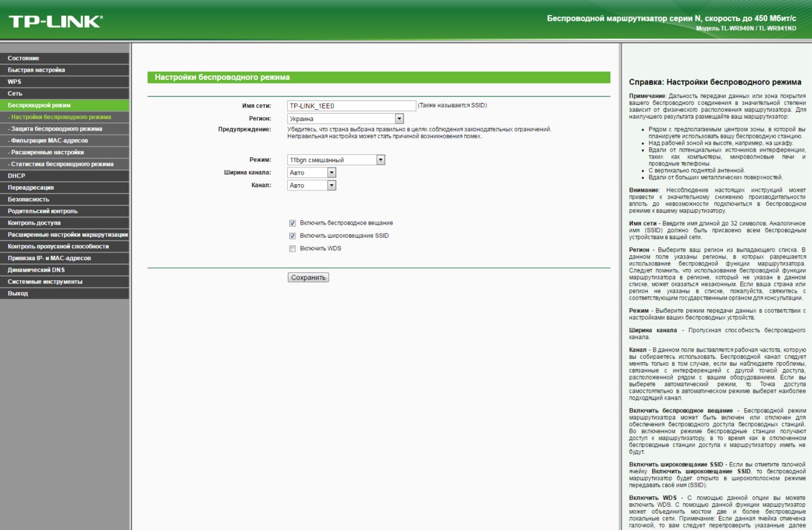The image size is (812, 530).
Task: Open the channel width dropdown
Action: coord(312,172)
